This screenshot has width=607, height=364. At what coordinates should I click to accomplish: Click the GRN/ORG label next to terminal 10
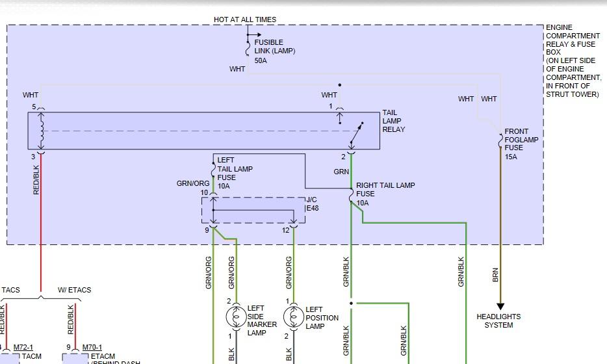click(x=193, y=183)
